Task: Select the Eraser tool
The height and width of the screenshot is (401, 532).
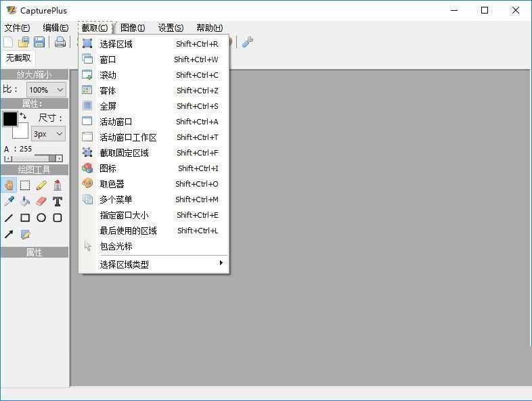Action: coord(41,202)
